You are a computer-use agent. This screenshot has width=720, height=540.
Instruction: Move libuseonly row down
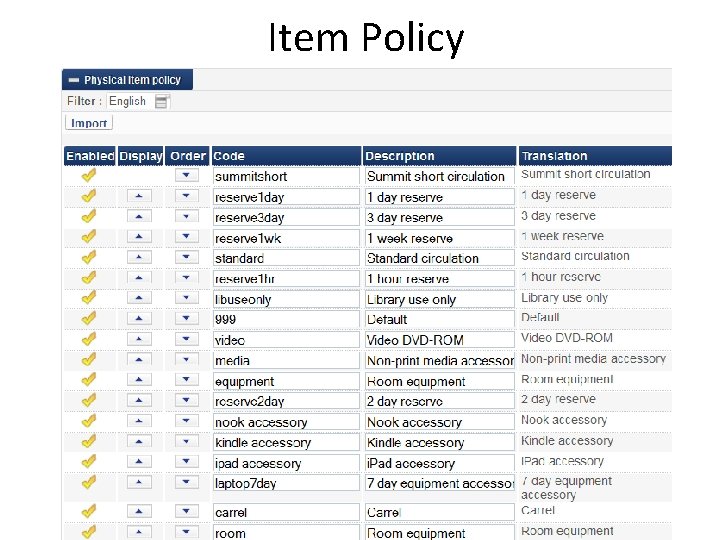click(x=186, y=298)
